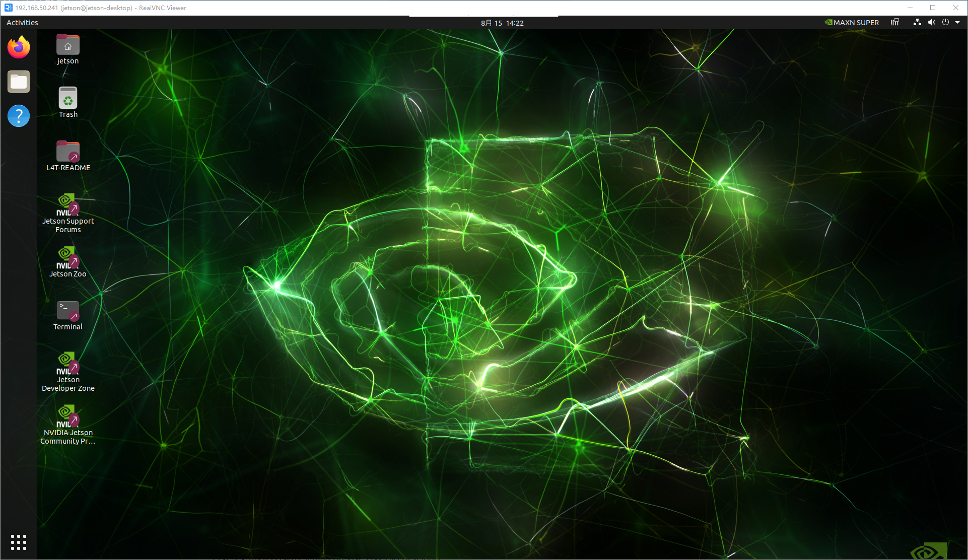Expand the system menu arrow
The width and height of the screenshot is (968, 560).
point(957,22)
